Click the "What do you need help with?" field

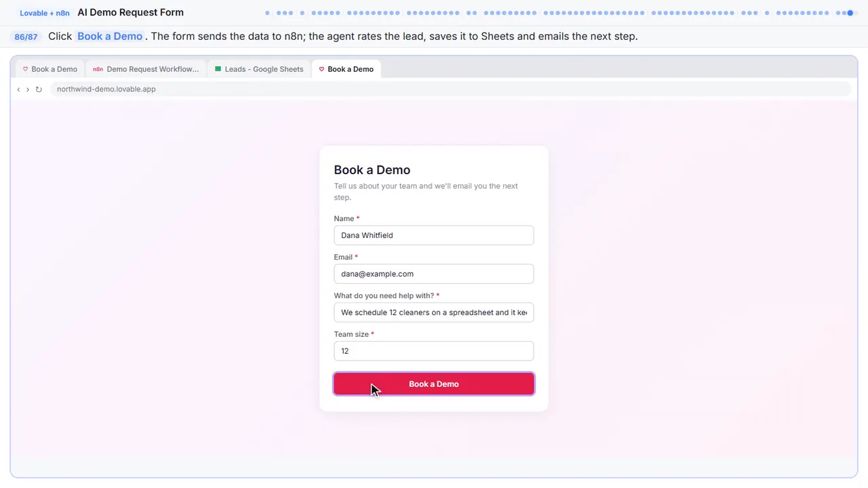click(434, 312)
